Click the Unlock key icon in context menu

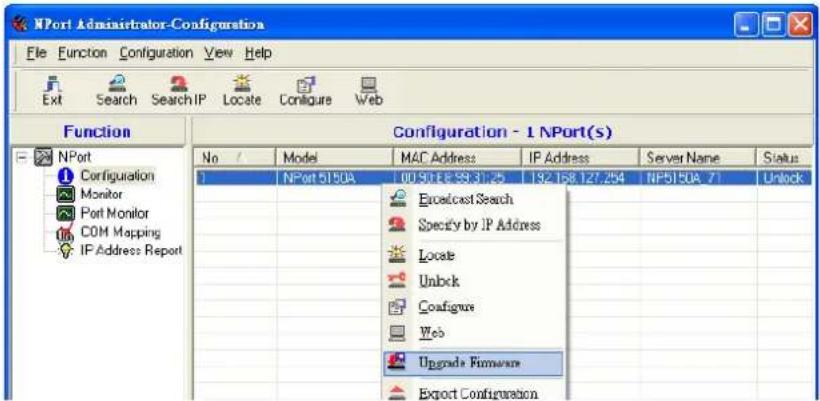(398, 281)
